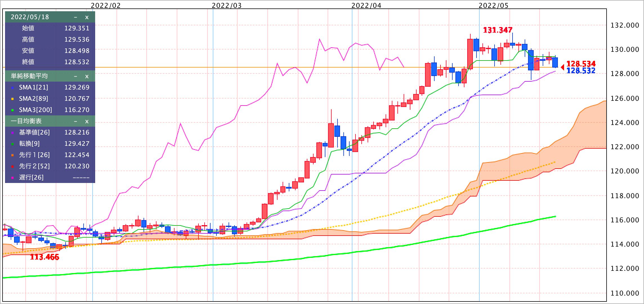This screenshot has height=304, width=644.
Task: Click the 先行２[52] red color marker
Action: pyautogui.click(x=12, y=167)
